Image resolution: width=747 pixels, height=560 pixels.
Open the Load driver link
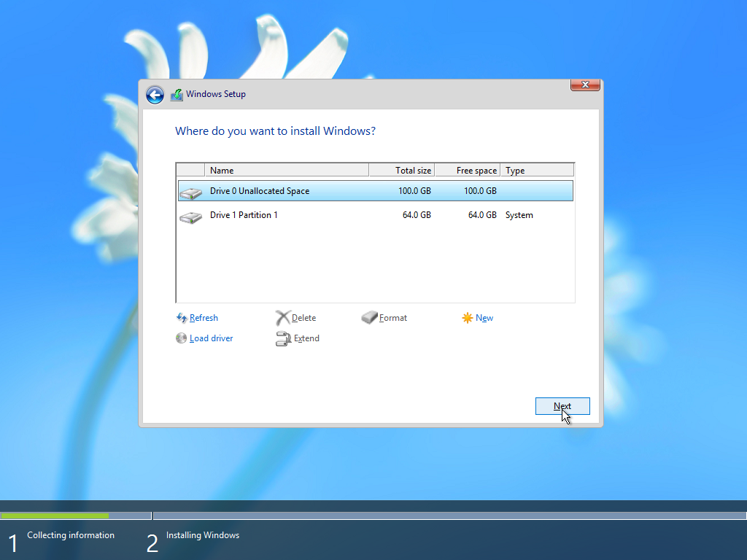[x=211, y=338]
